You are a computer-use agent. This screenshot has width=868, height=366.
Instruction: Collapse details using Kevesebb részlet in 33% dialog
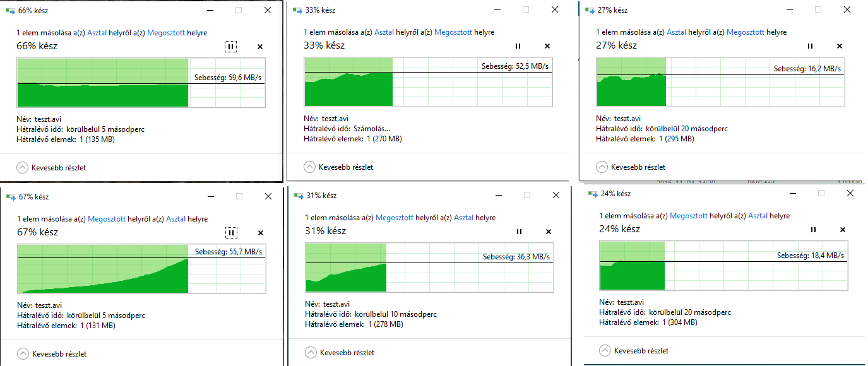(x=309, y=167)
